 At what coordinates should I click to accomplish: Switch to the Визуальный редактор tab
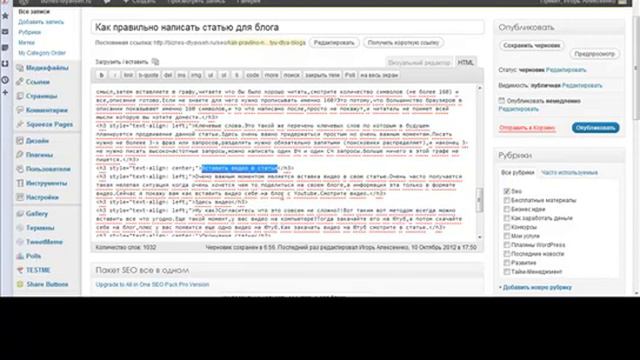(419, 62)
